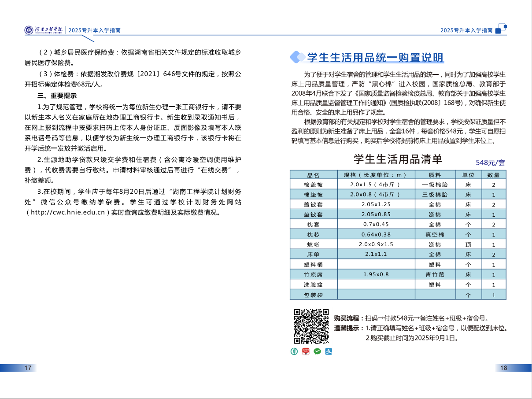Click the line 2.购买截止时间为2025年9月1日

[413, 338]
